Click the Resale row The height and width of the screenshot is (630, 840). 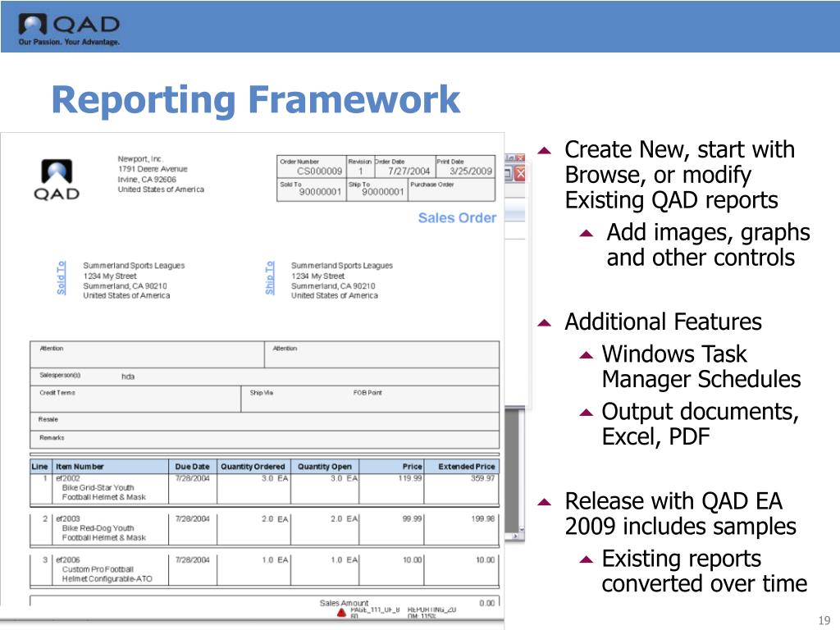click(x=265, y=421)
